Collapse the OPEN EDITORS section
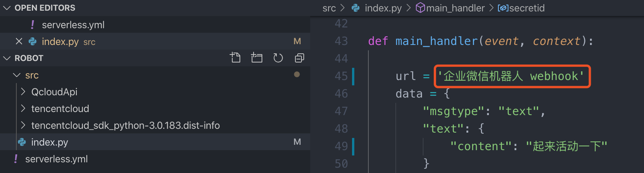The height and width of the screenshot is (173, 644). [6, 8]
